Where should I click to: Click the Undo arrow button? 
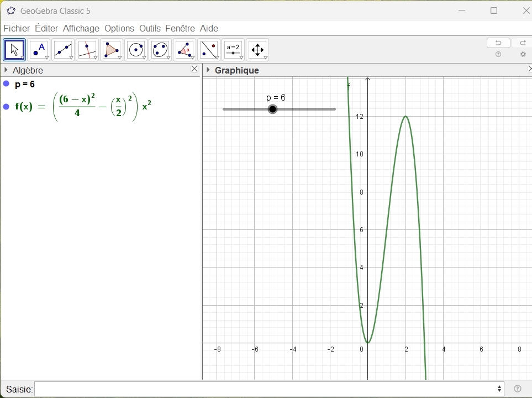point(498,43)
